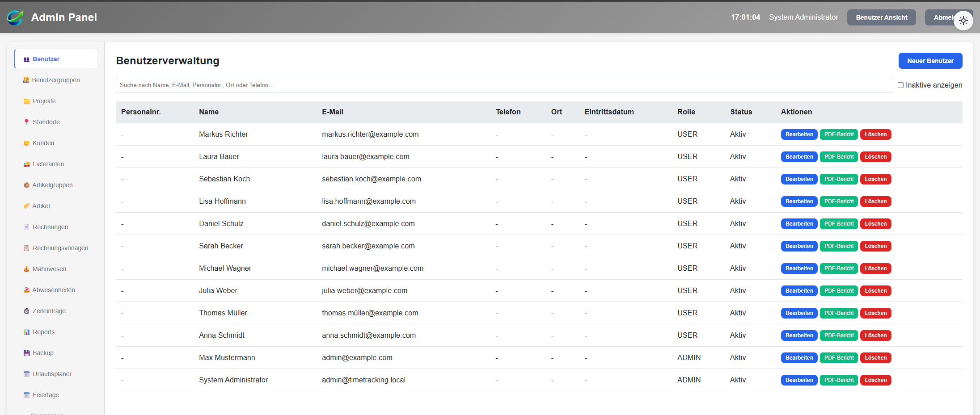Click the Backup floppy disk icon

click(26, 353)
